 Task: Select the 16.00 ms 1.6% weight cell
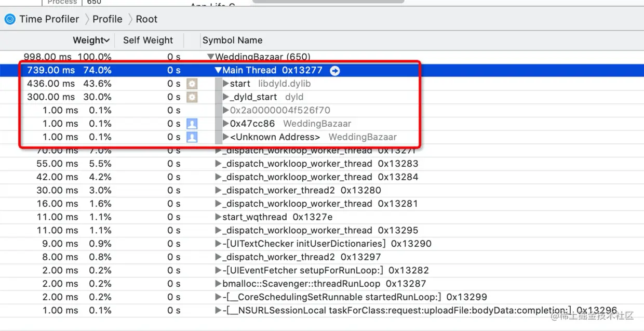[74, 204]
